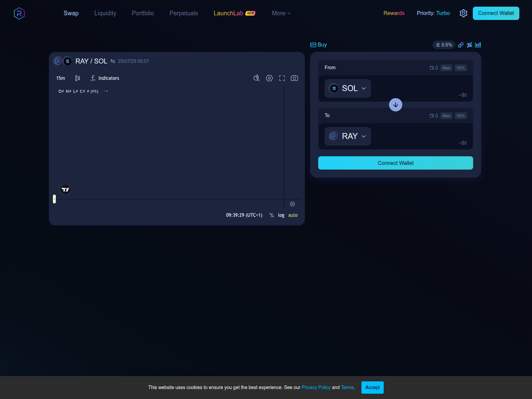
Task: Take a chart snapshot with camera icon
Action: coord(294,78)
